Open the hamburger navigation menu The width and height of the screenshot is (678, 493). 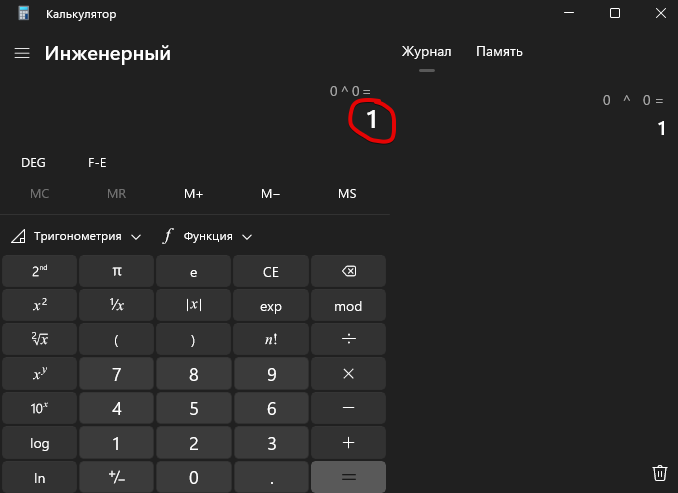click(22, 54)
